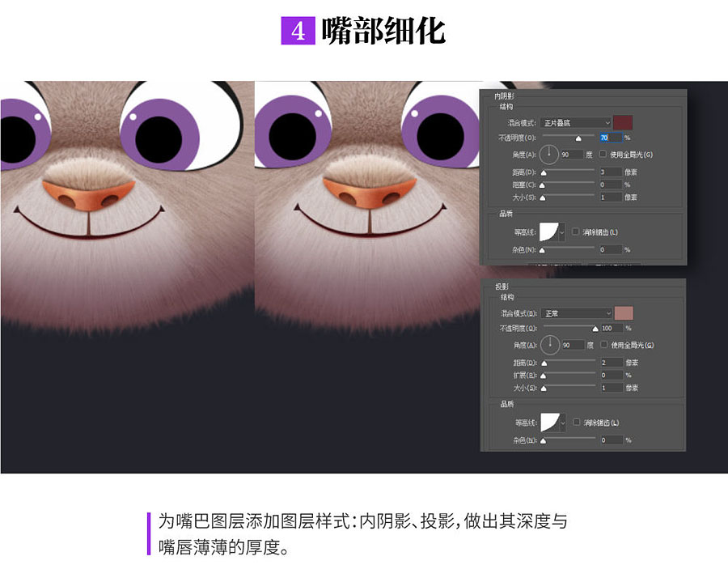Click the Drop Shadow opacity slider handle
728x565 pixels.
click(595, 329)
